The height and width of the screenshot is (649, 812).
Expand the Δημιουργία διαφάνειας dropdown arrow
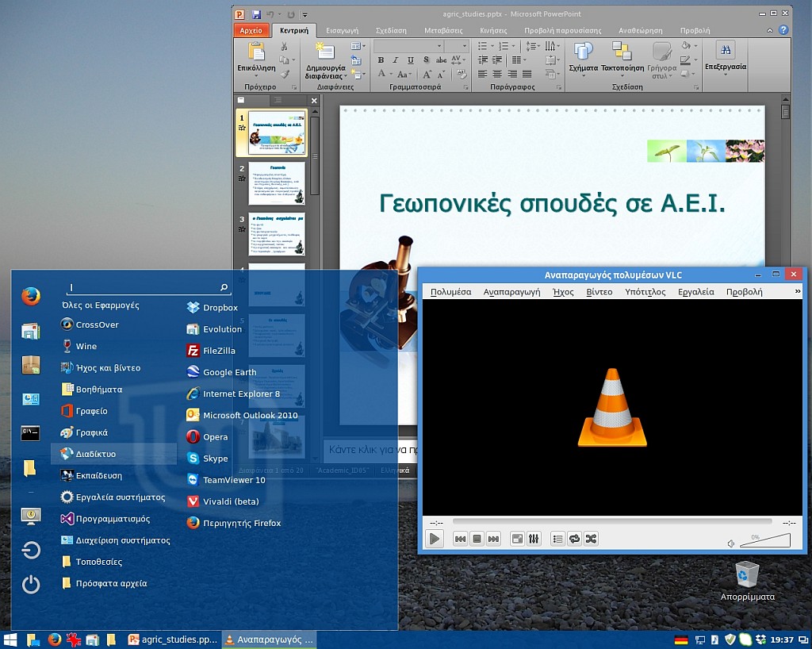pos(346,77)
